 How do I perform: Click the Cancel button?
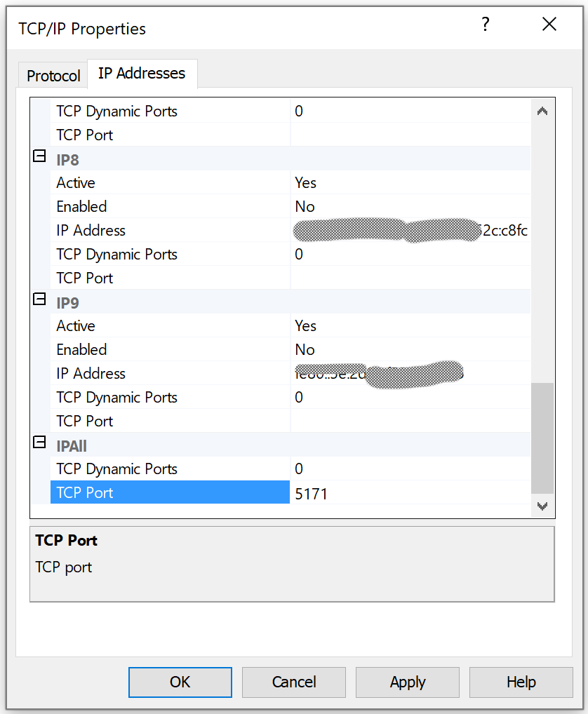[293, 682]
